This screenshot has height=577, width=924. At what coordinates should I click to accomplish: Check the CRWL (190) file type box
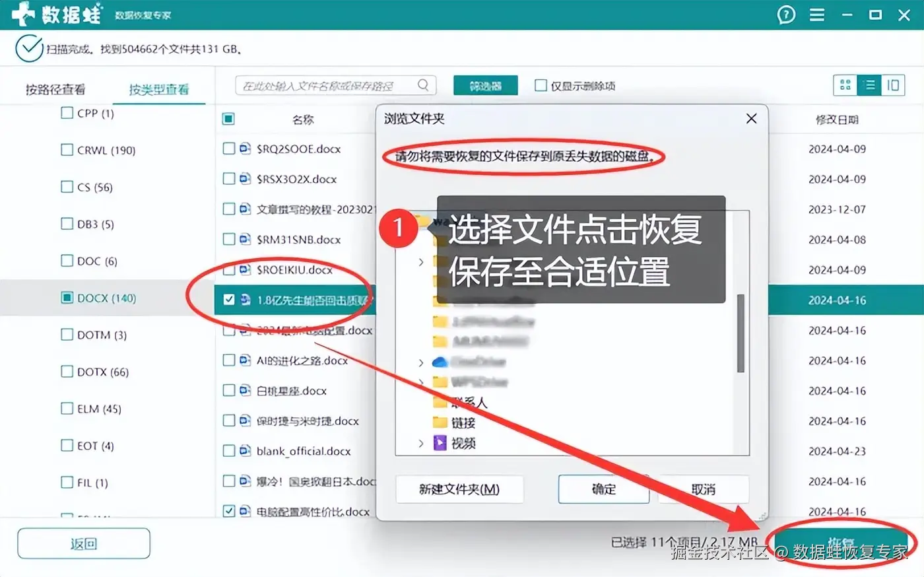67,150
